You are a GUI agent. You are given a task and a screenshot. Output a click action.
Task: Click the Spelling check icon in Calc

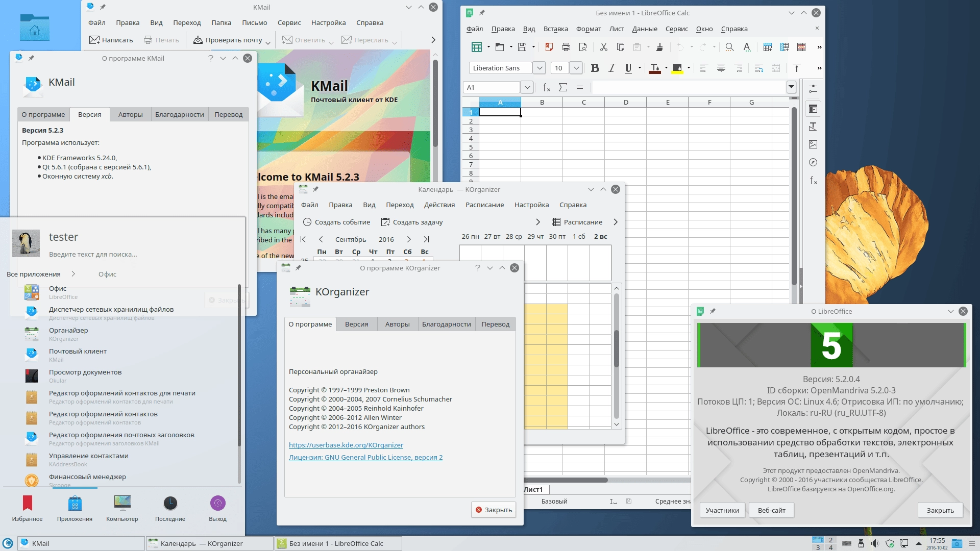tap(747, 47)
